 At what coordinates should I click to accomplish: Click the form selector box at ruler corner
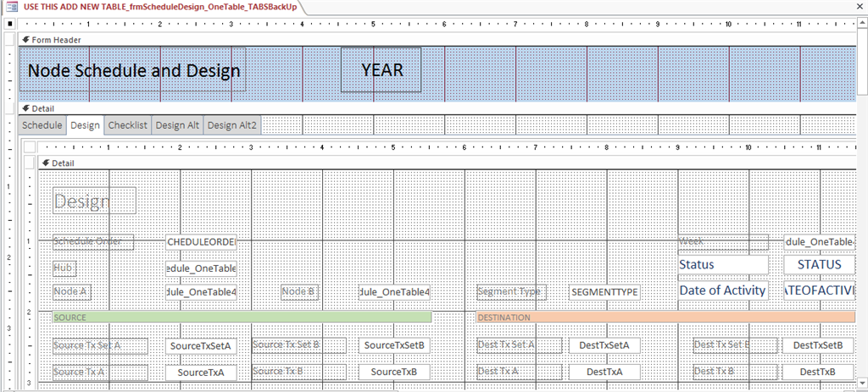pos(8,25)
